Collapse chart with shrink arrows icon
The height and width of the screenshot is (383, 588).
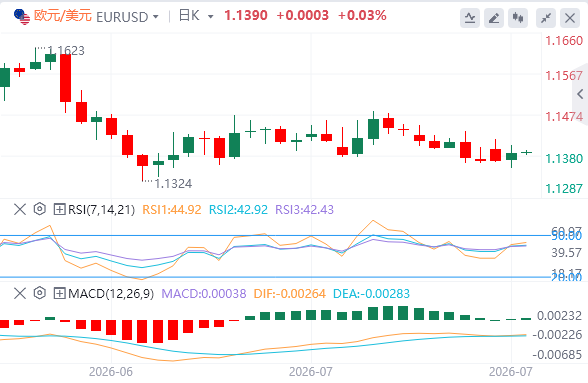click(x=546, y=18)
